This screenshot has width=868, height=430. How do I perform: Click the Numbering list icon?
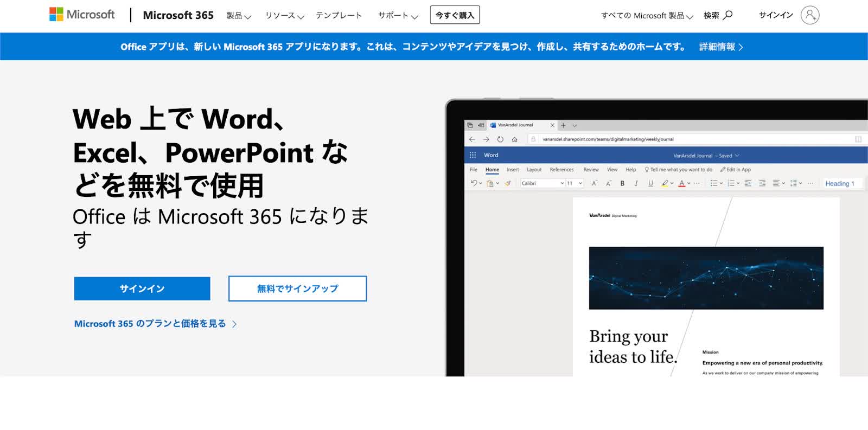click(731, 183)
